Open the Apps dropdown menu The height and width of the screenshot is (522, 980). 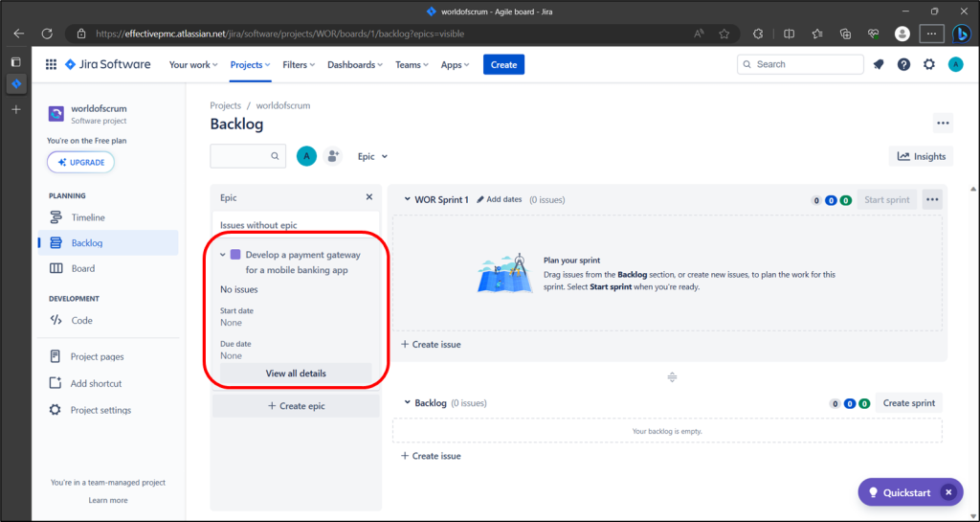point(455,64)
